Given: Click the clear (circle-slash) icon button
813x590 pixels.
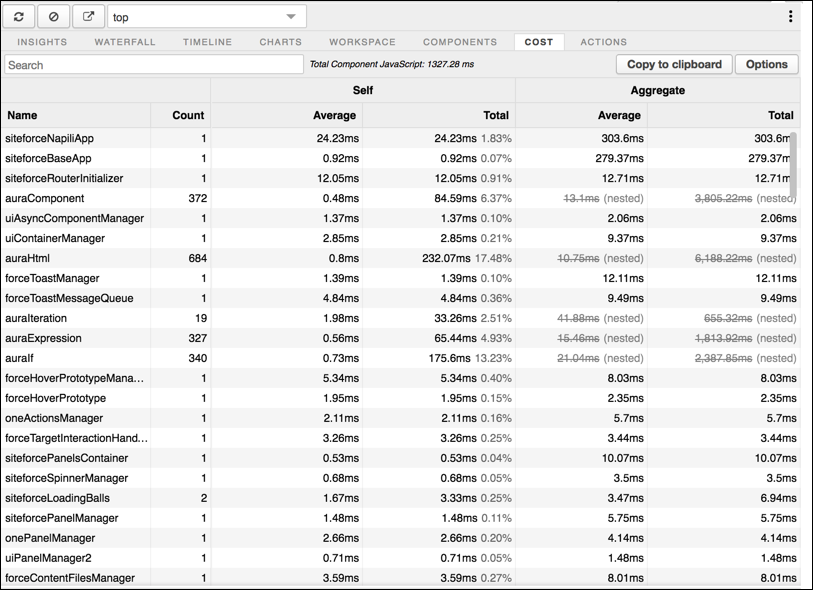Looking at the screenshot, I should tap(53, 17).
